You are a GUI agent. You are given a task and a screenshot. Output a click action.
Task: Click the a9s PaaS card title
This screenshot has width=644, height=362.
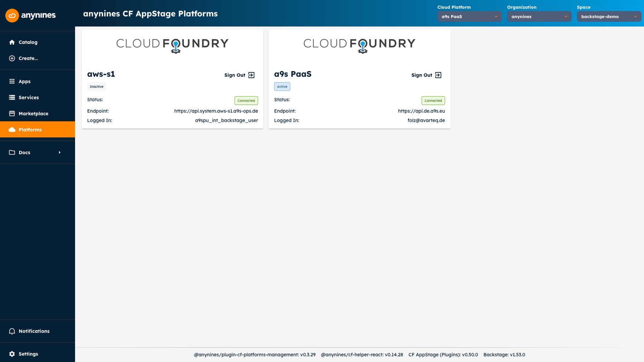pyautogui.click(x=293, y=74)
